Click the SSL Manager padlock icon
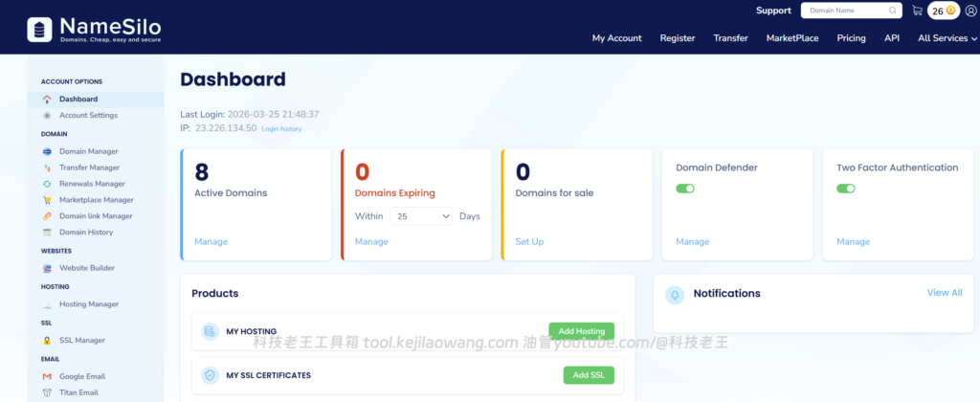 [47, 341]
